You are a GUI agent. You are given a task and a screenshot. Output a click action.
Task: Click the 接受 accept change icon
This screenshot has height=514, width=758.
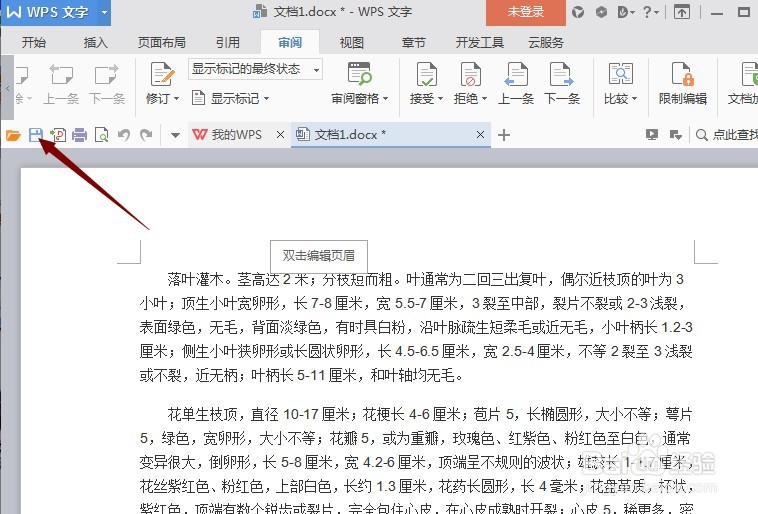coord(426,74)
